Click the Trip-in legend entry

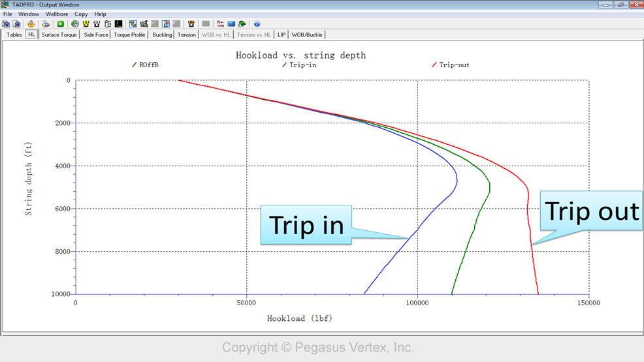[x=299, y=65]
